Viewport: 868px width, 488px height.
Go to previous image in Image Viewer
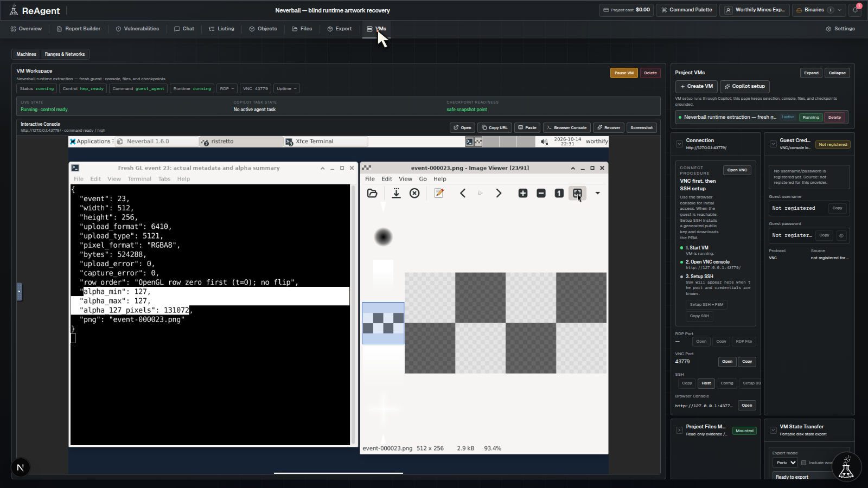coord(463,193)
